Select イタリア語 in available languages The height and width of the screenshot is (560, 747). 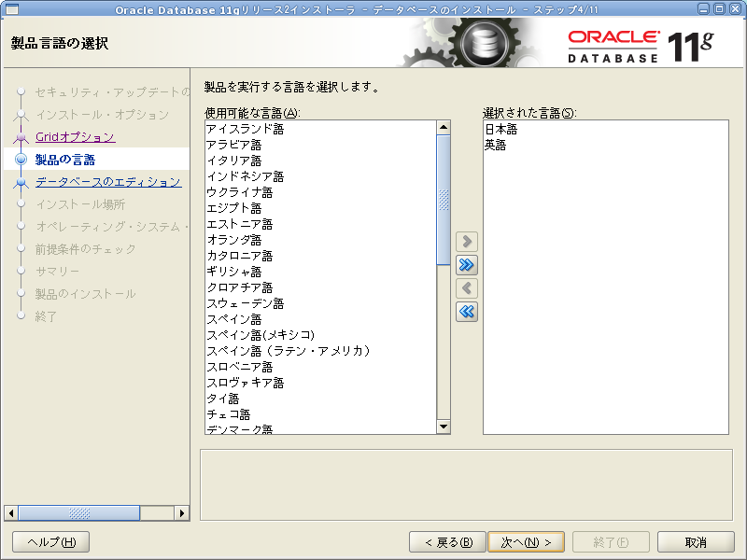(320, 161)
